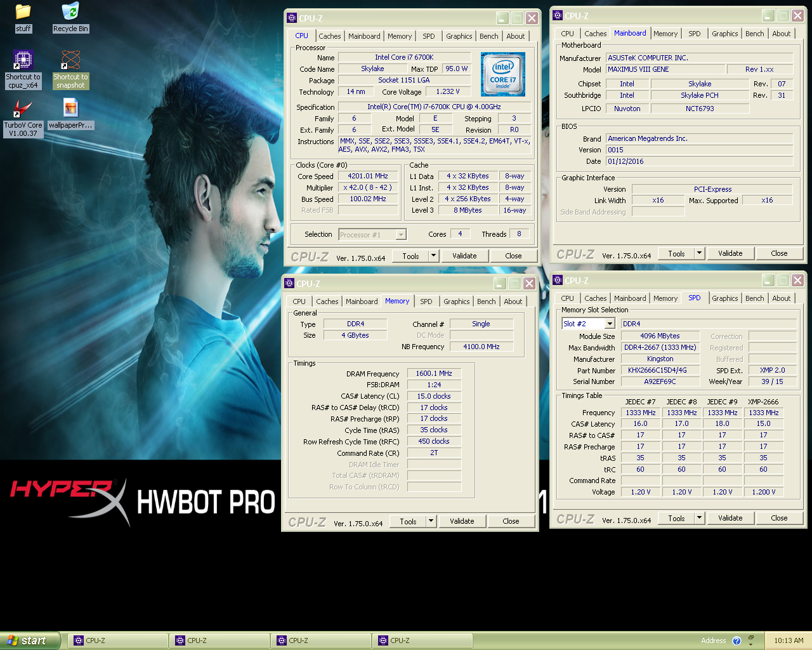Click CPU-Z title icon in Memory window
The width and height of the screenshot is (812, 650).
tap(289, 284)
